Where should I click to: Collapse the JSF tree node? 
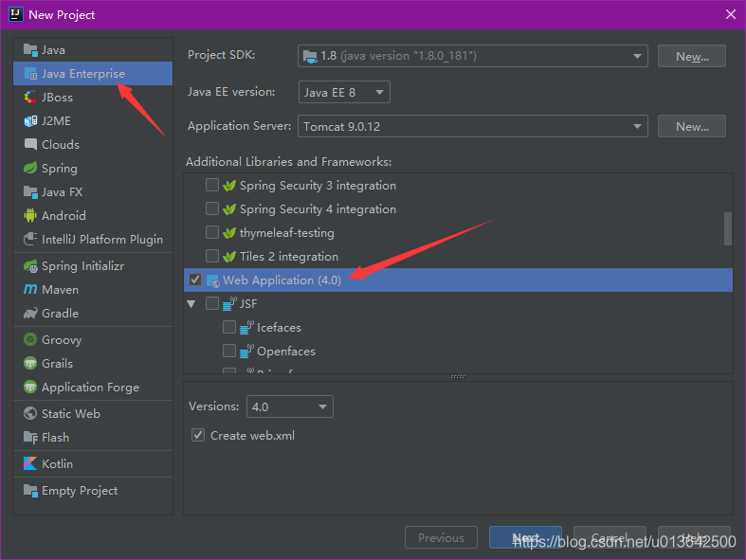(191, 303)
